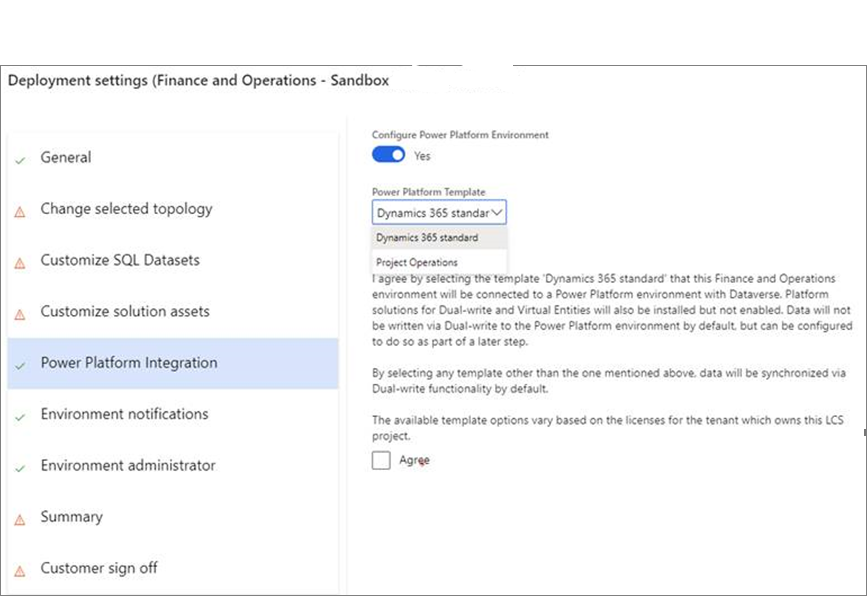Click warning triangle beside Customize SQL Datasets
Screen dimensions: 867x596
(x=20, y=263)
